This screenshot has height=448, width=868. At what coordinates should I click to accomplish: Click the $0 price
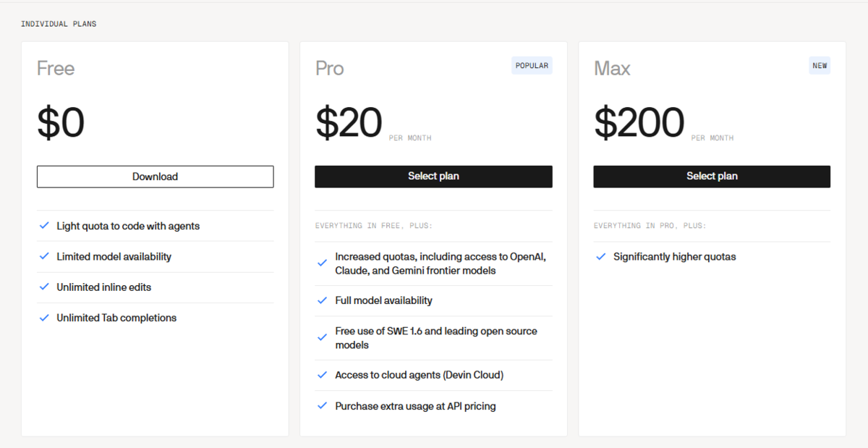pos(61,123)
